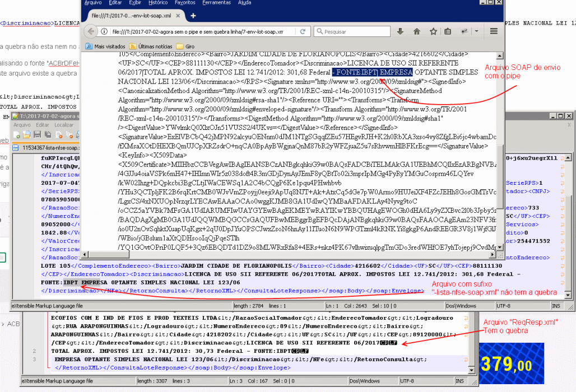Open the Ferramentas menu in Firefox

(217, 3)
